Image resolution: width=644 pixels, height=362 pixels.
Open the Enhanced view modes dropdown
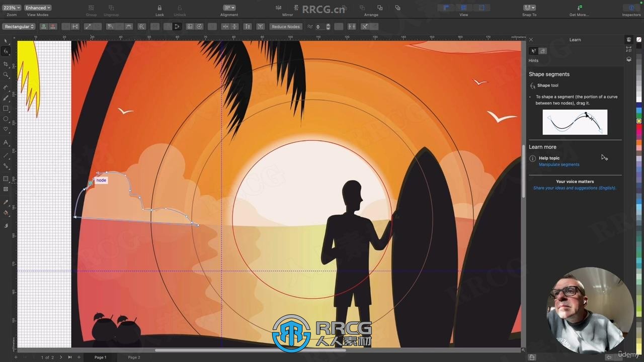38,8
